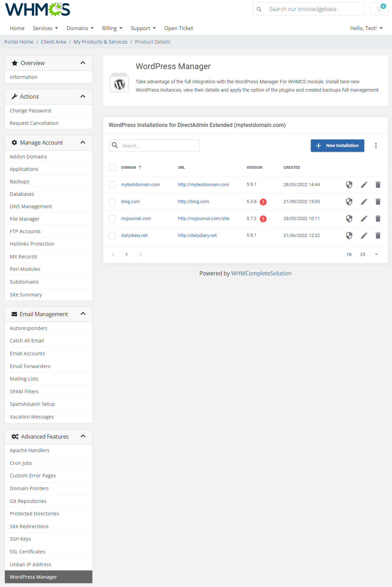This screenshot has height=587, width=392.
Task: Open the Hello, Test! account dropdown
Action: pos(366,28)
